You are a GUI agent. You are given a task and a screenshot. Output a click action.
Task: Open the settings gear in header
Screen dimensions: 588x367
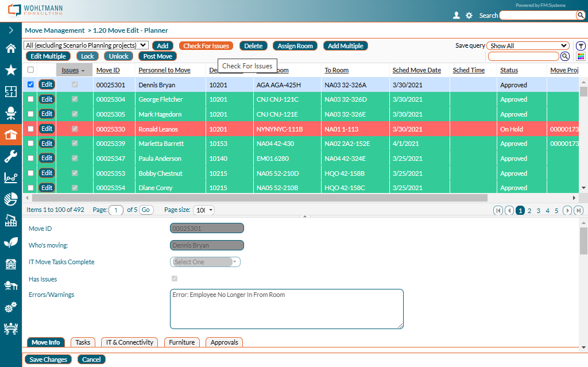[469, 16]
